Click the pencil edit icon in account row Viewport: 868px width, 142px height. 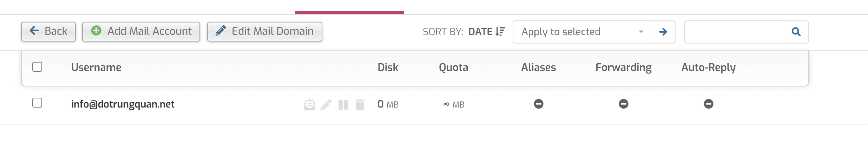pyautogui.click(x=326, y=105)
